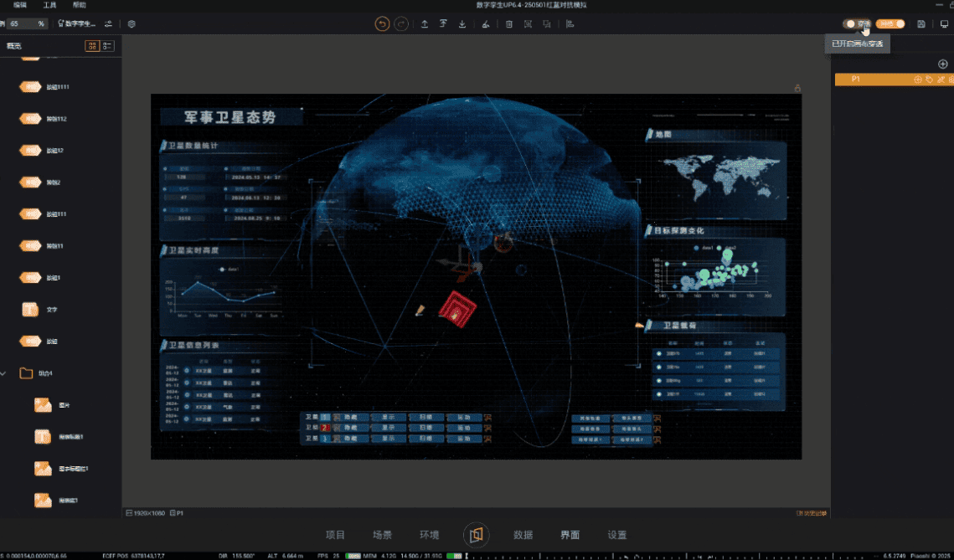The image size is (954, 560).
Task: Open the 帮助 menu
Action: click(79, 5)
